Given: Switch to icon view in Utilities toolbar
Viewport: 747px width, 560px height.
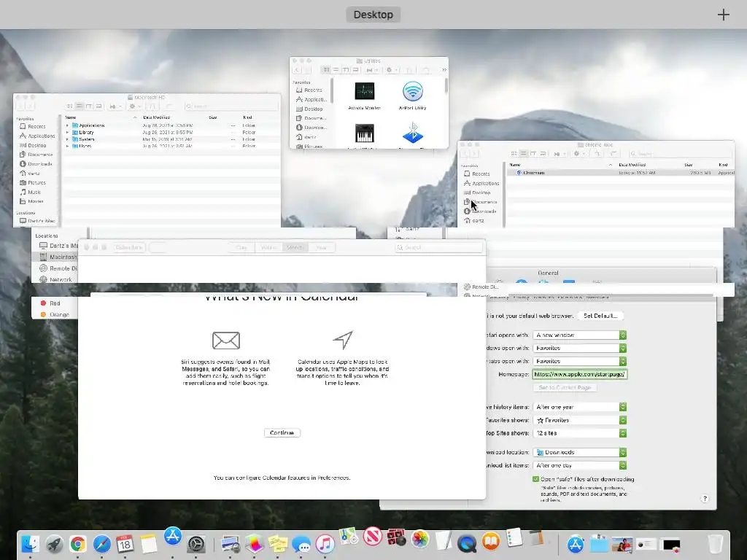Looking at the screenshot, I should tap(326, 70).
